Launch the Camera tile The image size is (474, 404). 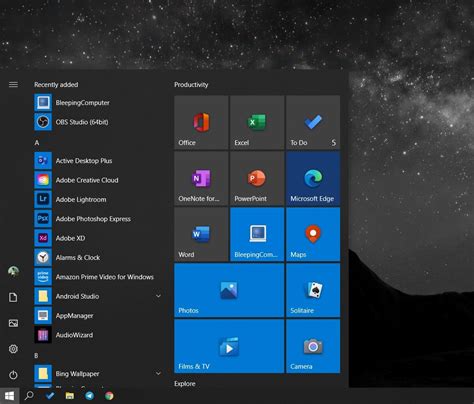coord(313,346)
